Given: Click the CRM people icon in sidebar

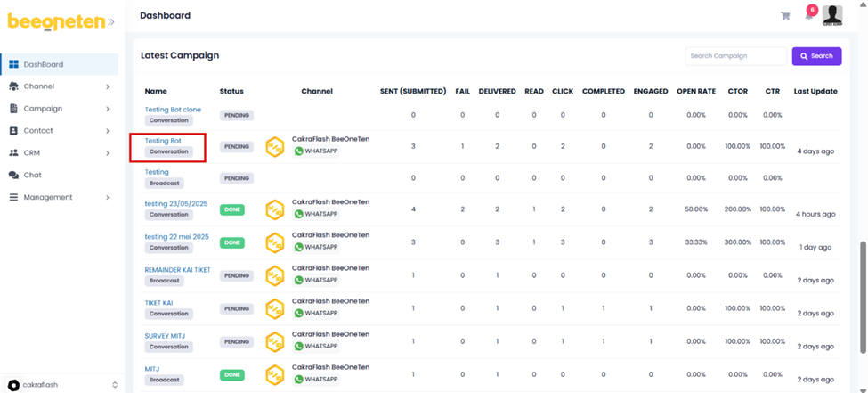Looking at the screenshot, I should point(13,153).
